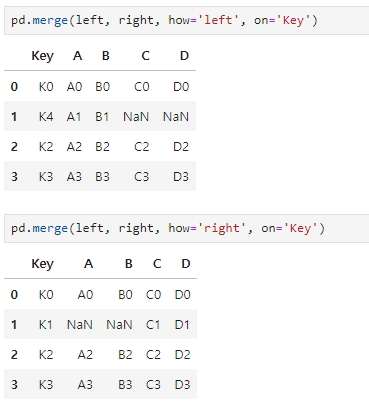Select K3 in the right-join result table

pos(46,385)
